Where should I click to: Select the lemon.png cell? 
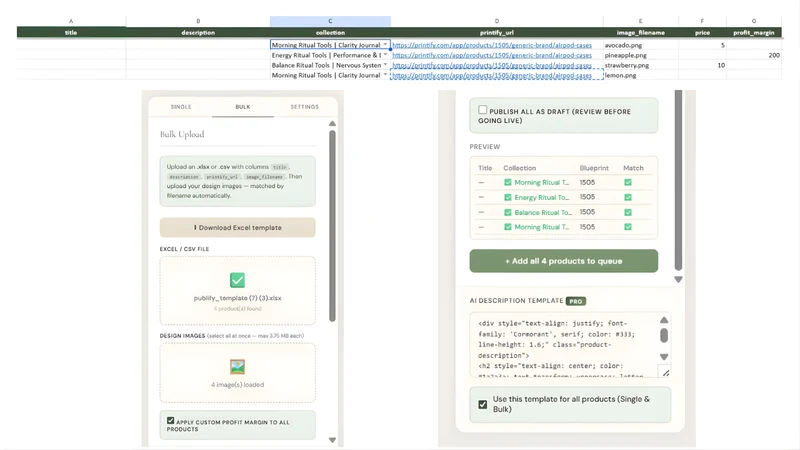click(x=640, y=75)
